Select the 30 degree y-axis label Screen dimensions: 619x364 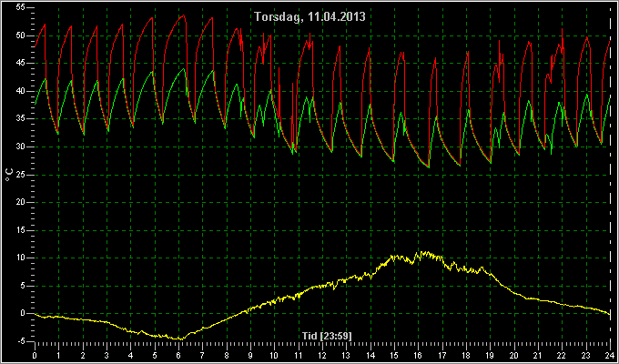22,147
